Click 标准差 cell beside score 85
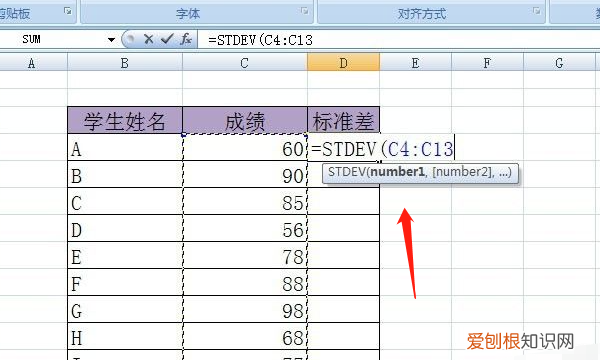 point(344,202)
